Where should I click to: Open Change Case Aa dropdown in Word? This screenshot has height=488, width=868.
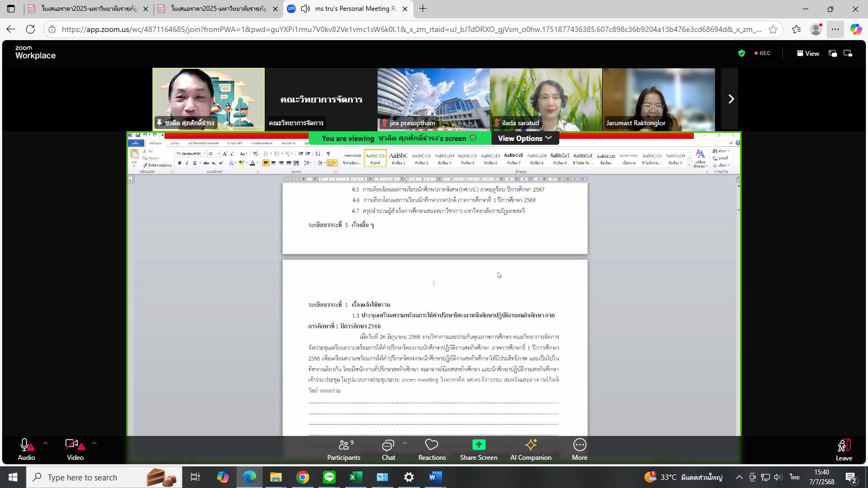pyautogui.click(x=243, y=153)
